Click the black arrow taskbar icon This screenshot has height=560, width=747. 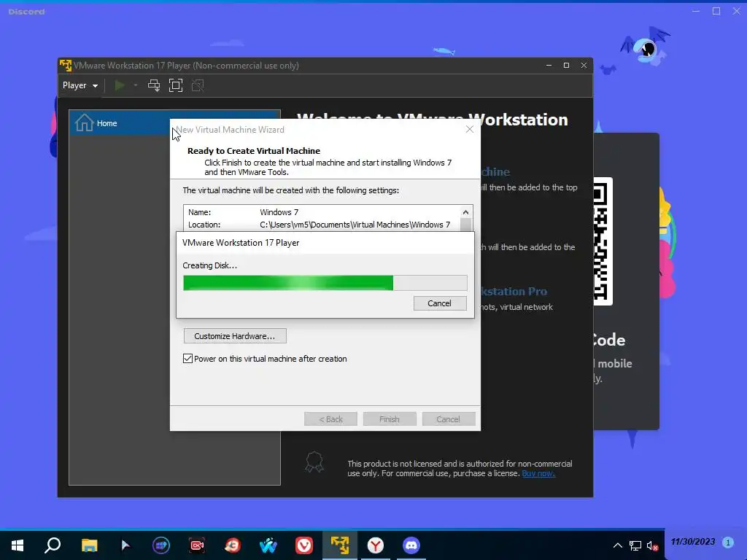pos(125,545)
